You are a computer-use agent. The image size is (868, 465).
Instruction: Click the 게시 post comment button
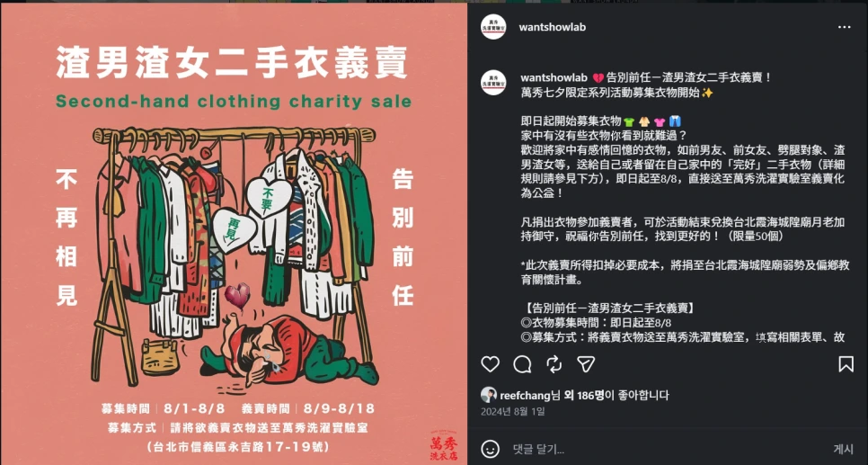(844, 449)
